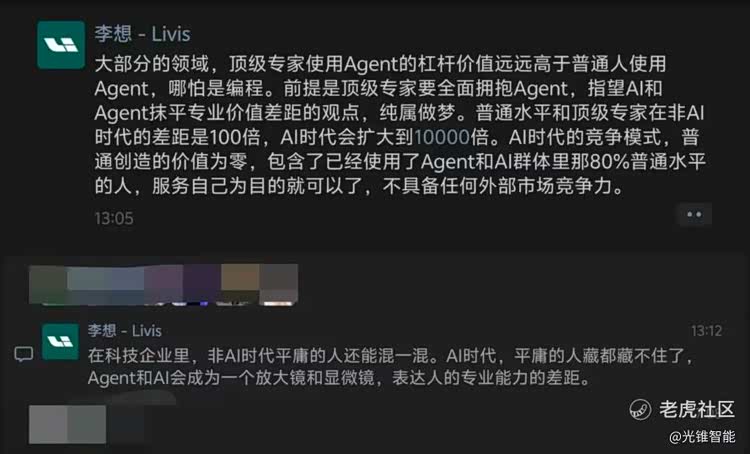Click the Li Auto avatar beside the 13:12 message

60,342
